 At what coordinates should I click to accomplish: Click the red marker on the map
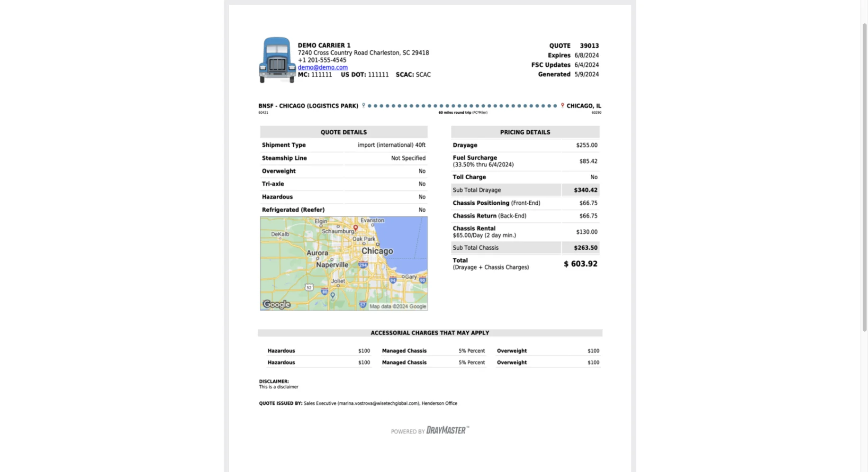coord(355,228)
